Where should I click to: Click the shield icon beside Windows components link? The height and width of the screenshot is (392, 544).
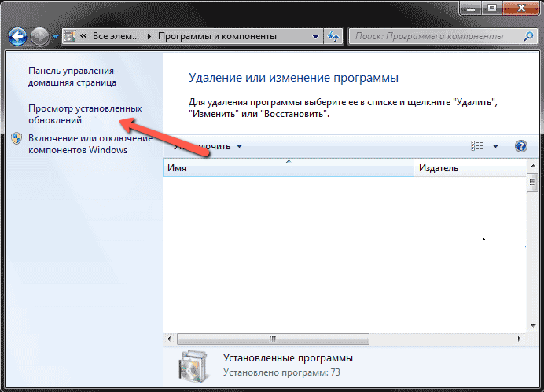(x=17, y=138)
